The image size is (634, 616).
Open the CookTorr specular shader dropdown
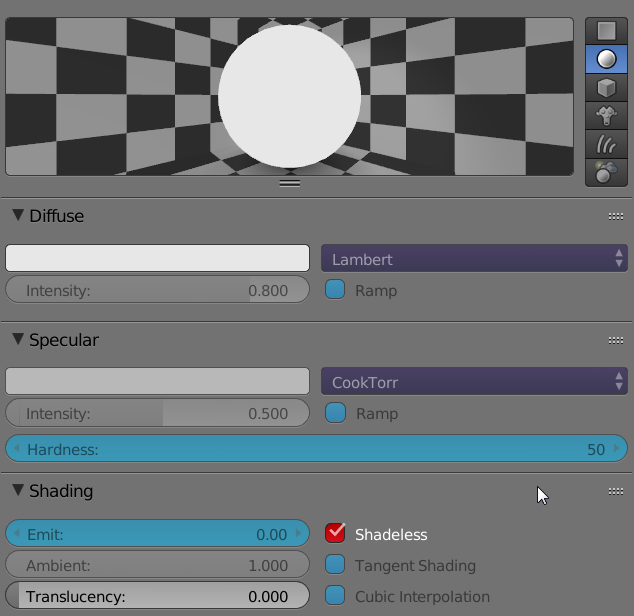point(474,381)
